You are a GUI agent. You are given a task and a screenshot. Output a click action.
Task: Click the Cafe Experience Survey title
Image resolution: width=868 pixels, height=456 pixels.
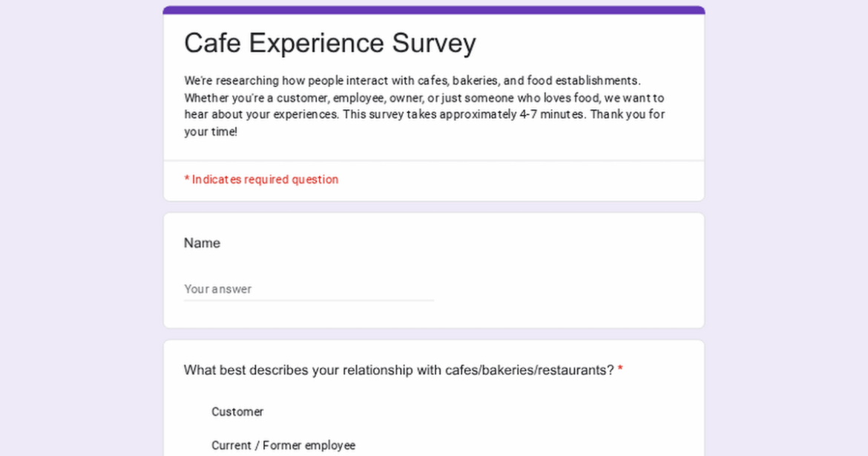(329, 43)
